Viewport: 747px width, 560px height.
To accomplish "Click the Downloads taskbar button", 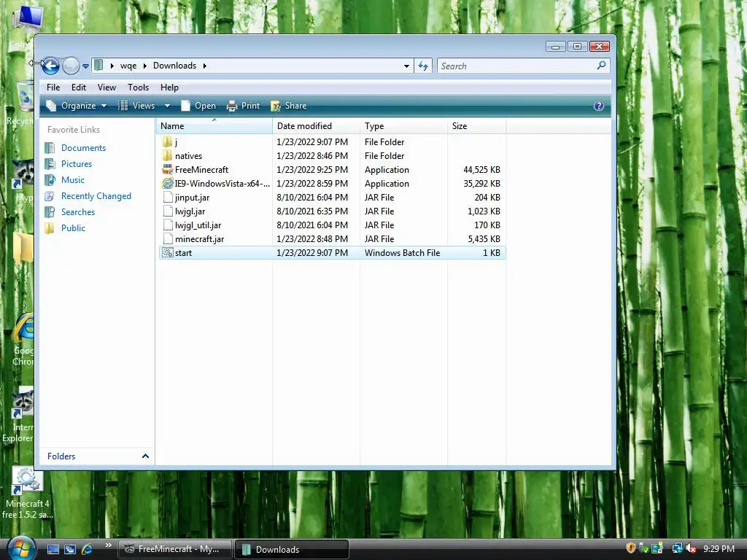I will click(292, 549).
